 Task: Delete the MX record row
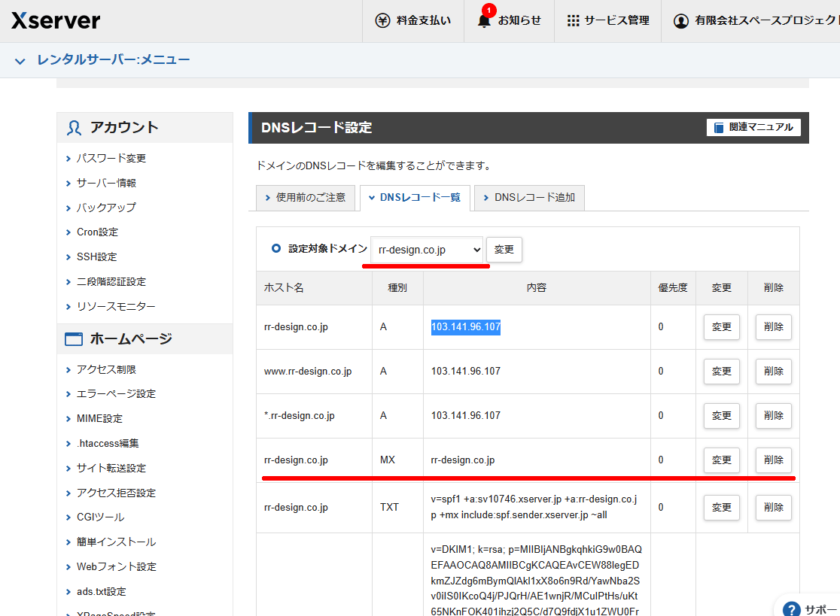(x=773, y=460)
